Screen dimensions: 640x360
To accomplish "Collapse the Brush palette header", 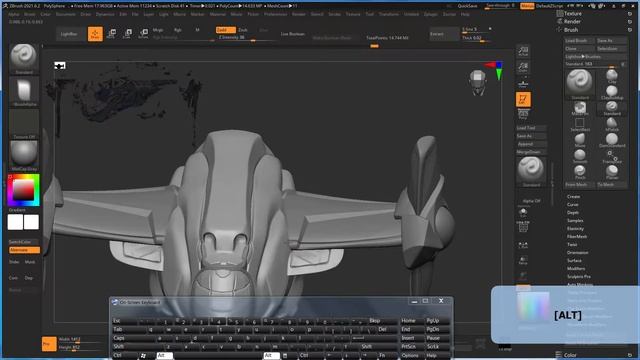I will coord(571,30).
